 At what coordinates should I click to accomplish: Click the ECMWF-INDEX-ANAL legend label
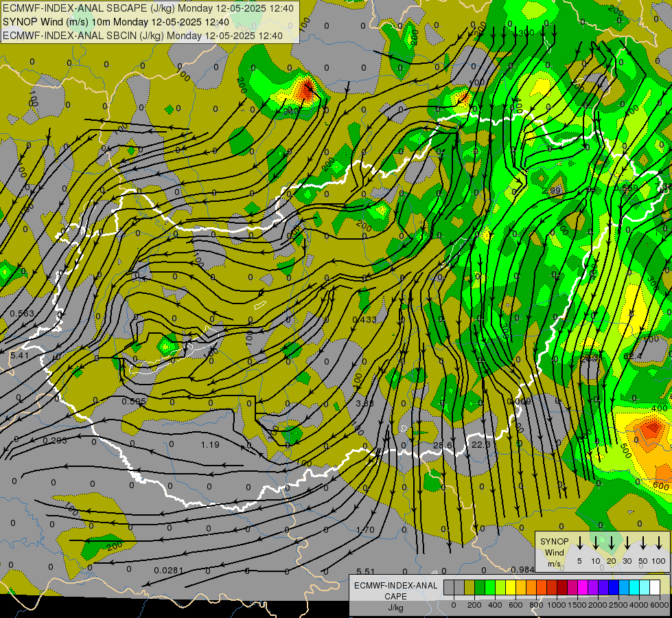[x=395, y=586]
